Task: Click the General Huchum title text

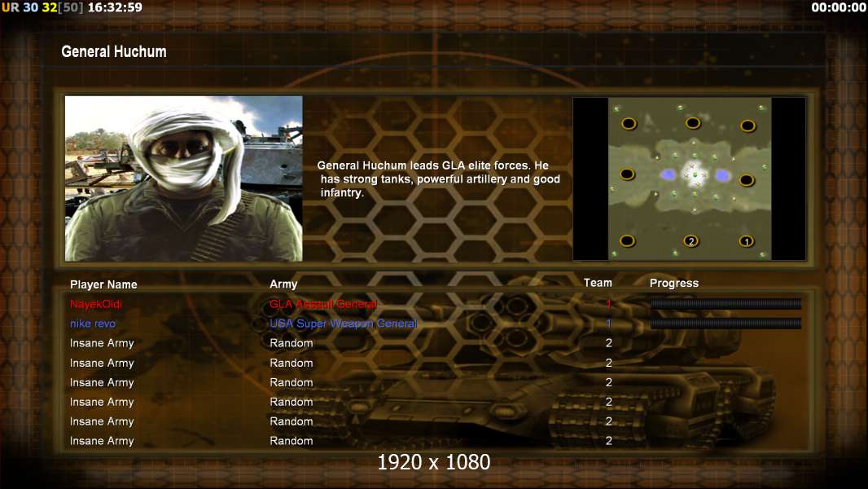Action: point(113,51)
